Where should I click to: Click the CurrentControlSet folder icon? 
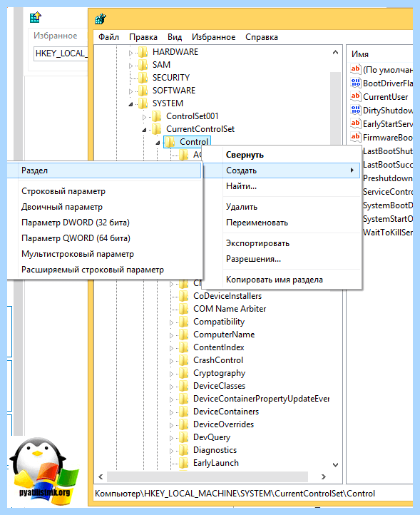157,129
